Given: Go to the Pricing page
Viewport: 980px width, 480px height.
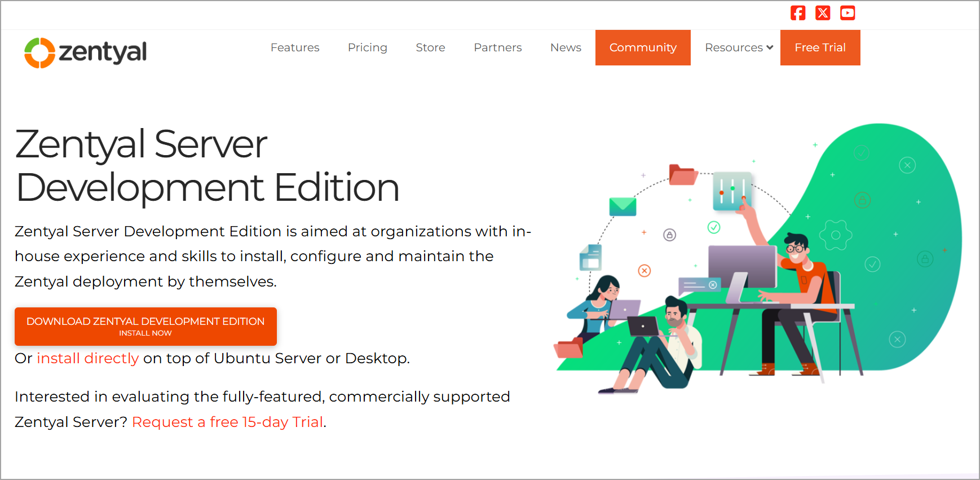Looking at the screenshot, I should (368, 47).
